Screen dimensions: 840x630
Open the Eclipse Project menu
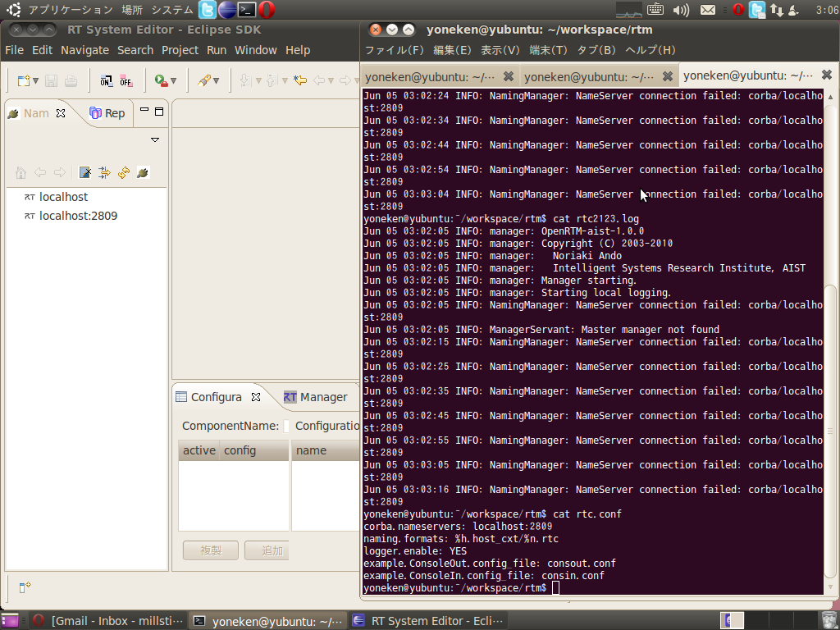coord(180,50)
